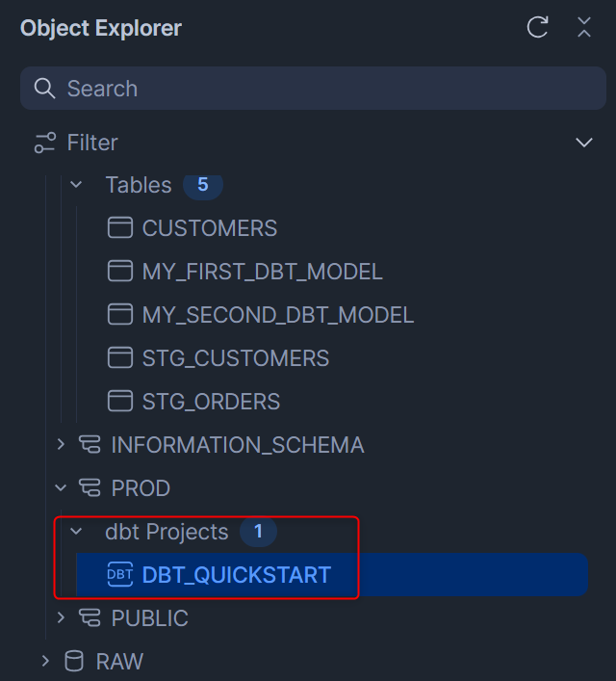Click the INFORMATION_SCHEMA schema icon
This screenshot has width=616, height=681.
point(90,445)
